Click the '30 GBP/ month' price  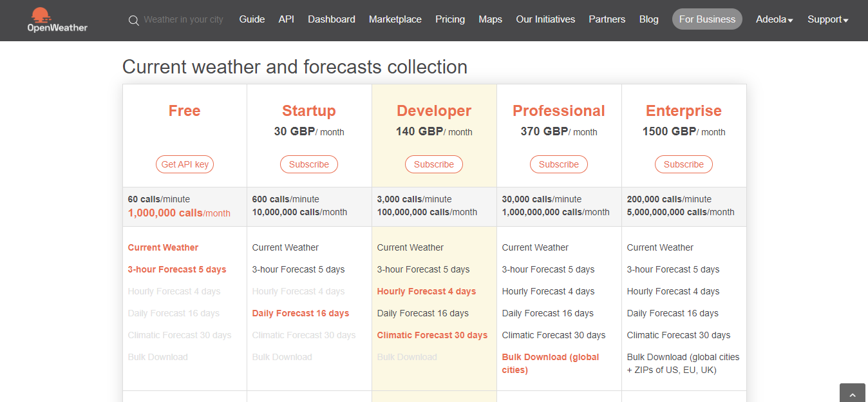[309, 131]
